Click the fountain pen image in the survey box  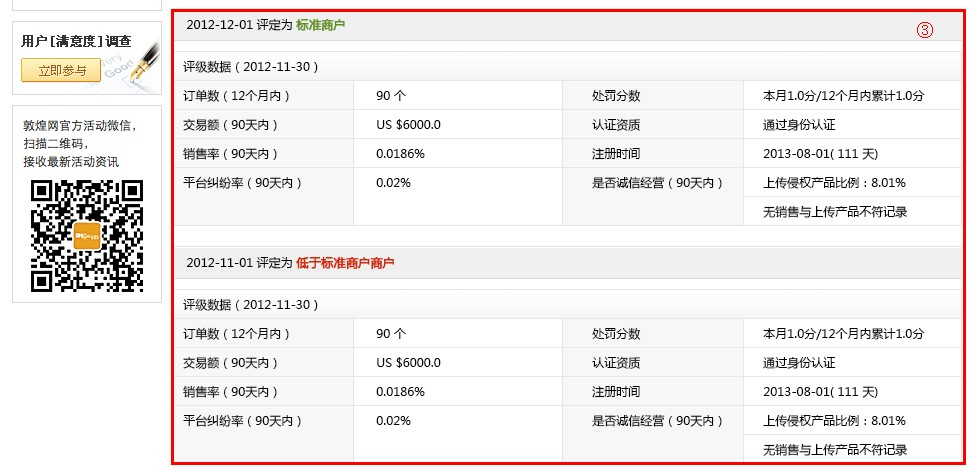(145, 63)
